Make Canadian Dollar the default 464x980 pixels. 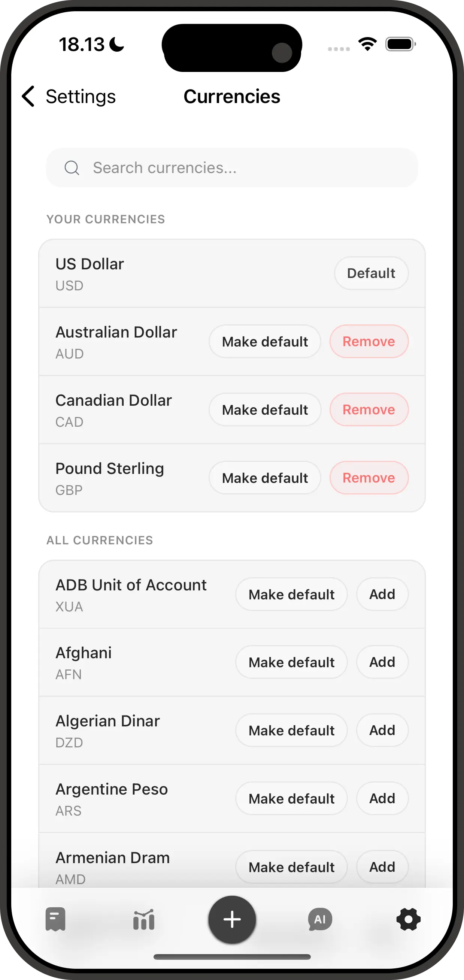(265, 410)
